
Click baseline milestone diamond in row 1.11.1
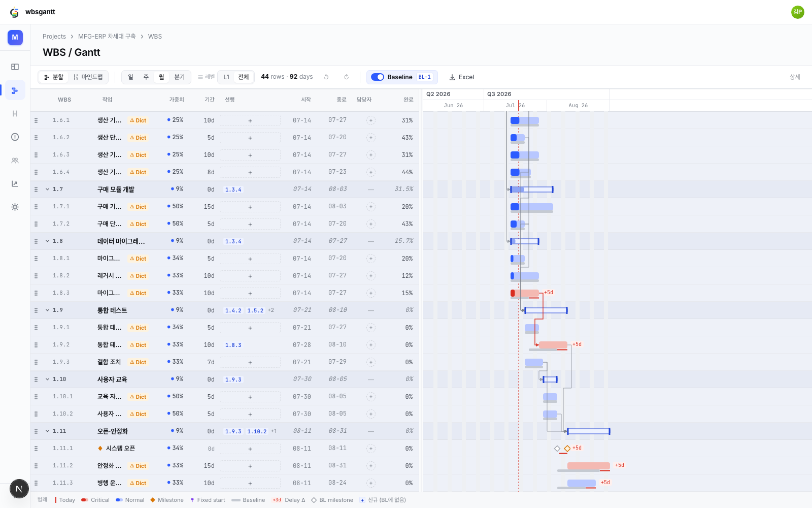click(557, 449)
